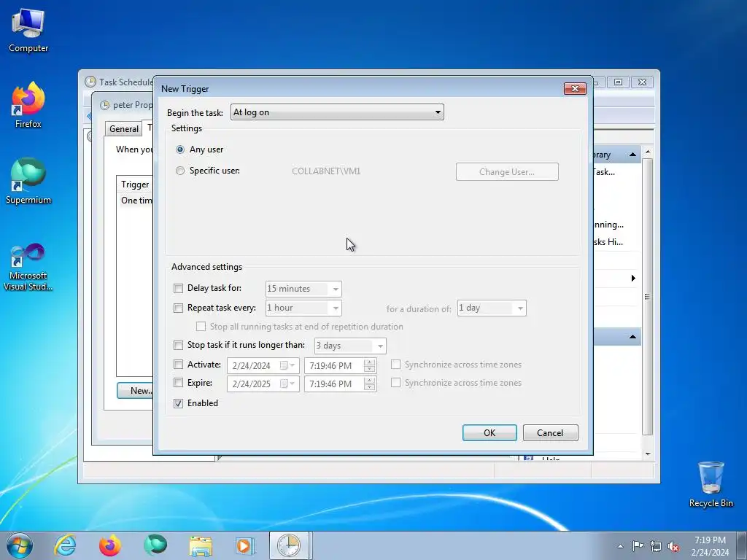
Task: Uncheck the Enabled checkbox
Action: point(178,403)
